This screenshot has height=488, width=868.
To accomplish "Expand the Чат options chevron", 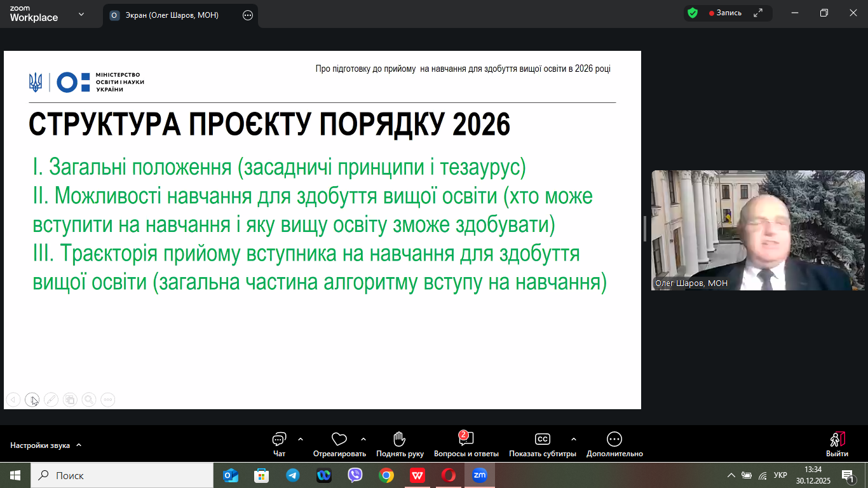I will point(301,439).
